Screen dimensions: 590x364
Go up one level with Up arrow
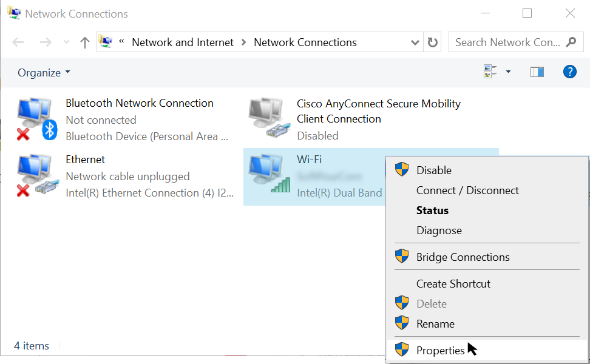84,42
